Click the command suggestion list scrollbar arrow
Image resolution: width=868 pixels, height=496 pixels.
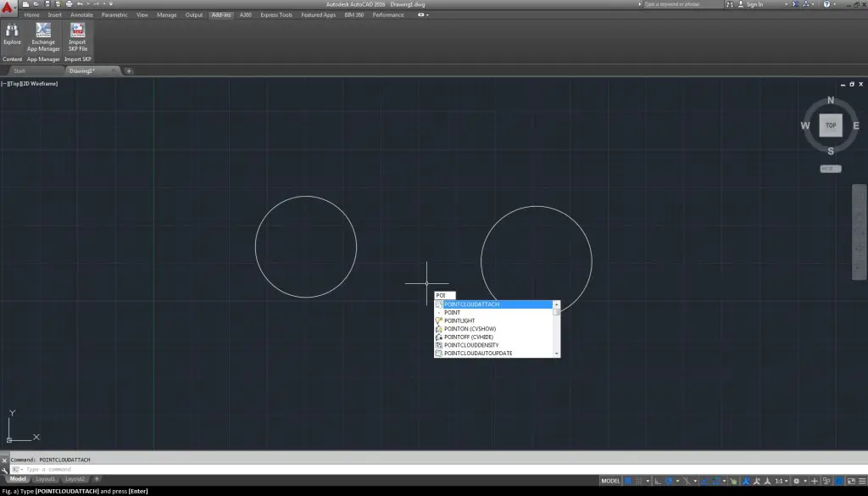[556, 304]
